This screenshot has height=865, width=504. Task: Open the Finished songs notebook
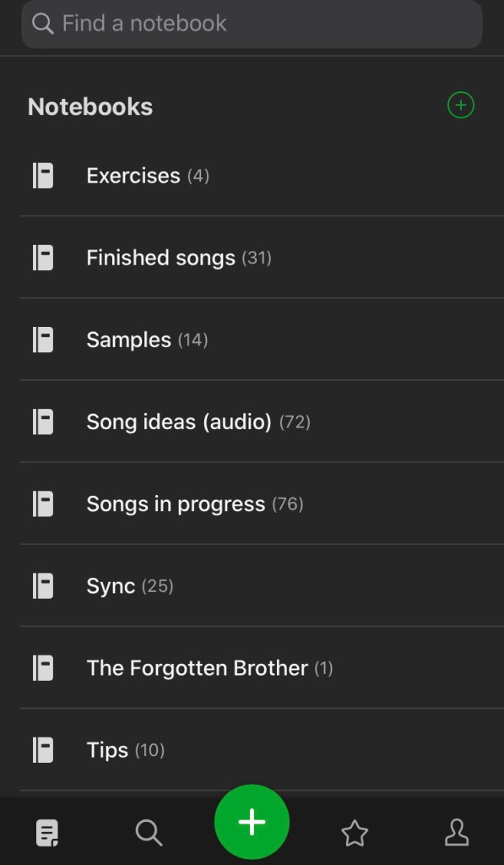pos(262,258)
